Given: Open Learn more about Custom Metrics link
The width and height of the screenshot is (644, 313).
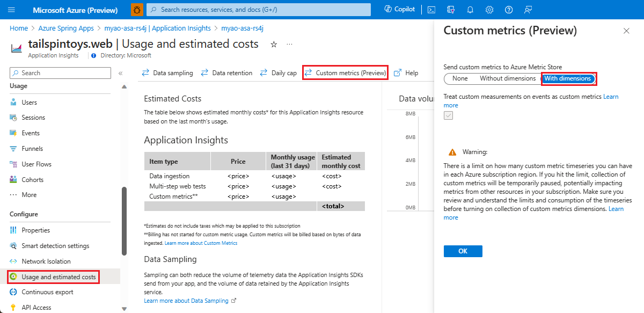Looking at the screenshot, I should pos(201,243).
